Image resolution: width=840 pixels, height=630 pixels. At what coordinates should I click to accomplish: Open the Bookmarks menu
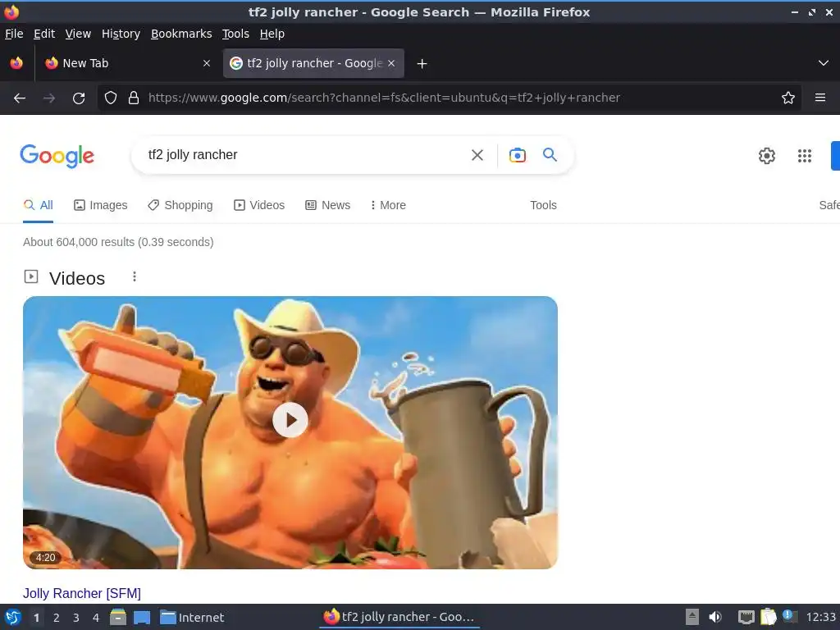pos(181,34)
